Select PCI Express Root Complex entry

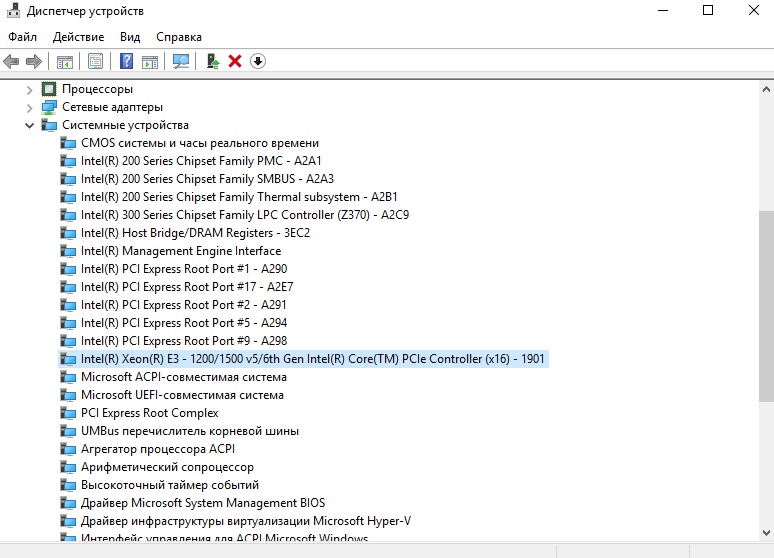click(x=149, y=413)
